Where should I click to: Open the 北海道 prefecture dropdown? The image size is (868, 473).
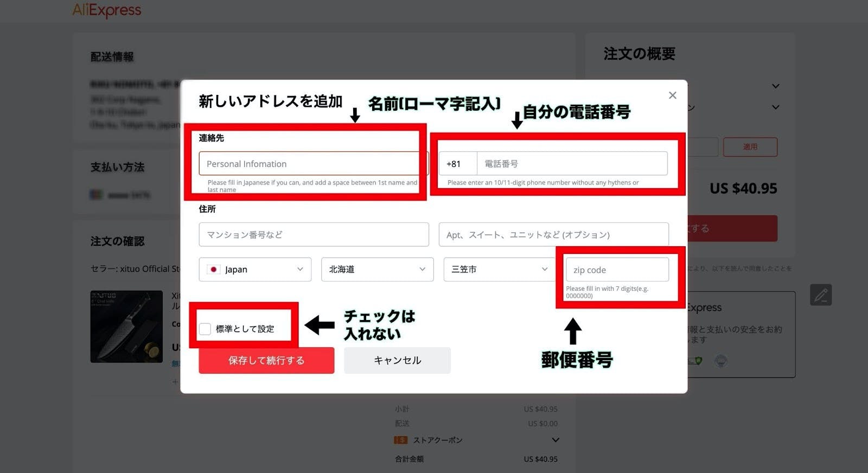(377, 270)
